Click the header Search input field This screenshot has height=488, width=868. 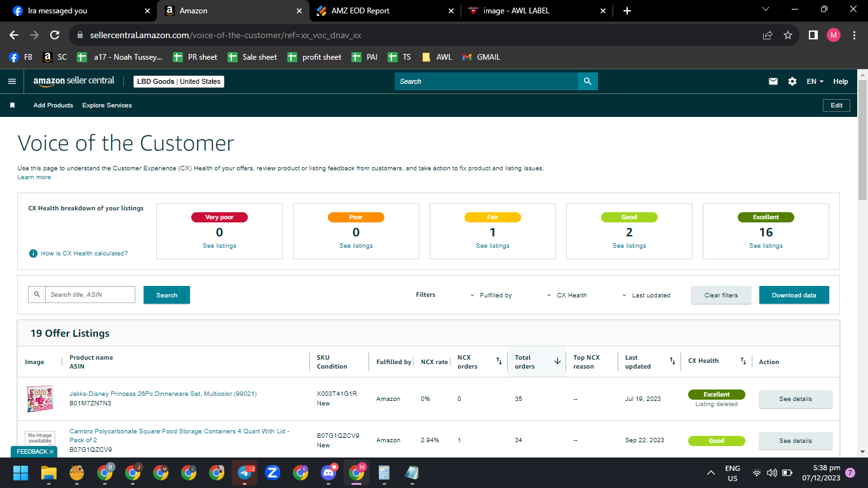(x=486, y=81)
